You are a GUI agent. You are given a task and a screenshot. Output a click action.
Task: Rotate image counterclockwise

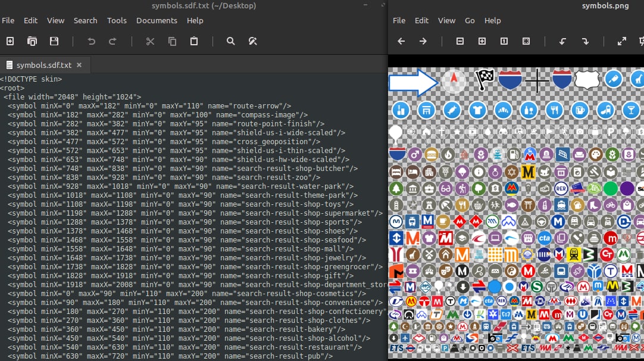pyautogui.click(x=562, y=41)
